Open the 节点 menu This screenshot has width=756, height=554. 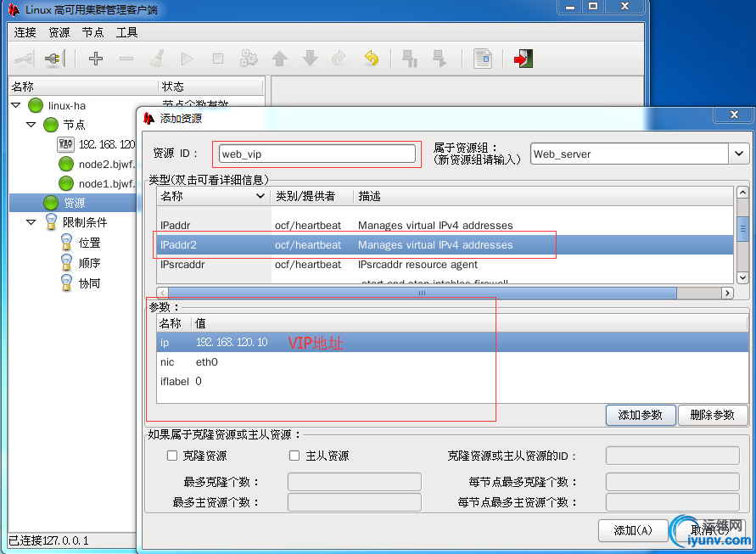92,32
